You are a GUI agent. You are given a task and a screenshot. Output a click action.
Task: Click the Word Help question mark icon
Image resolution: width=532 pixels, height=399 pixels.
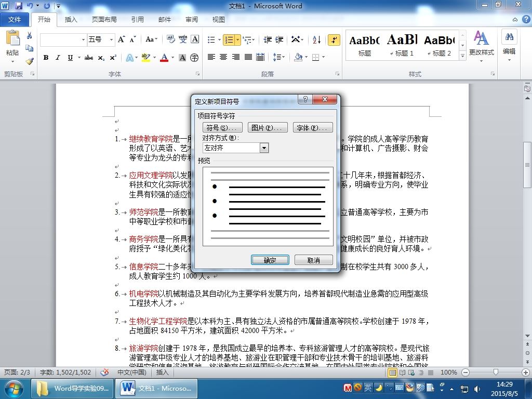pos(525,20)
